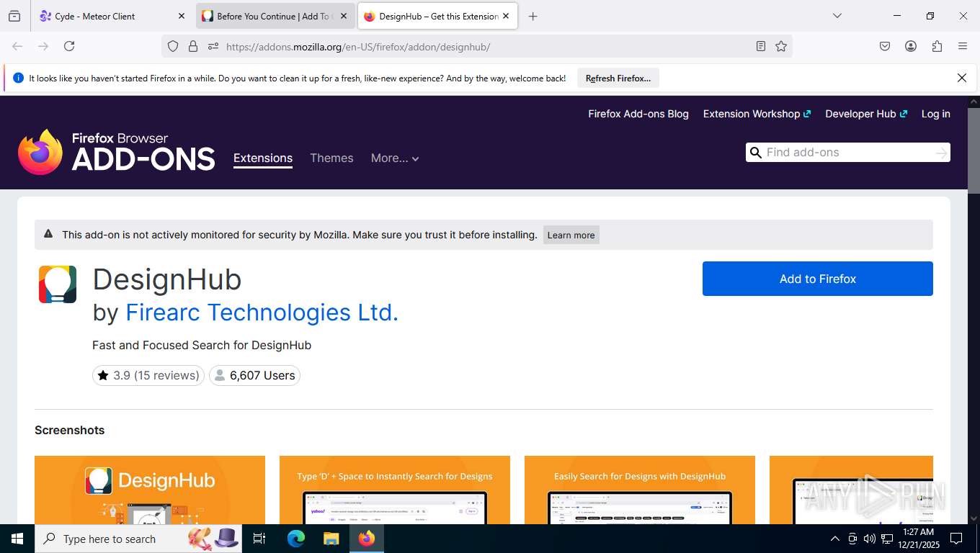
Task: Open Firefox Add-ons Blog link
Action: point(638,114)
